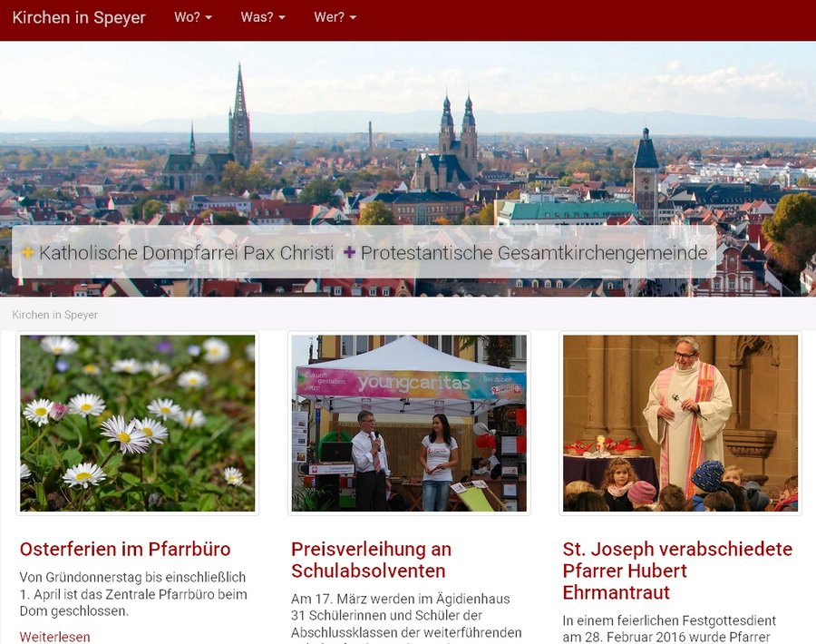This screenshot has height=644, width=816.
Task: Click the purple cross icon before Protestantische
Action: click(x=350, y=252)
